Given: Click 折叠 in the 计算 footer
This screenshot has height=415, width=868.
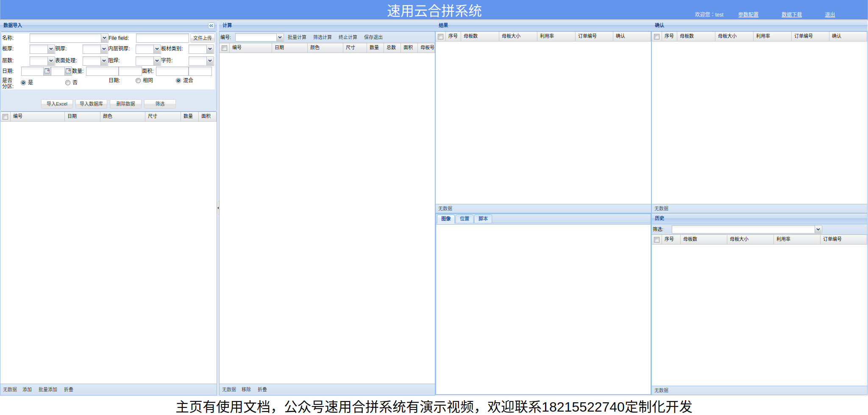Looking at the screenshot, I should point(262,390).
